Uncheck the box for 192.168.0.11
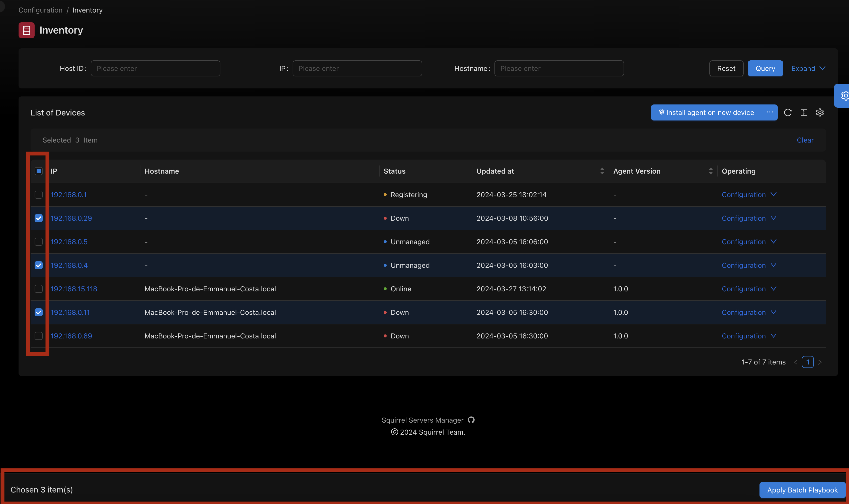849x504 pixels. coord(38,312)
